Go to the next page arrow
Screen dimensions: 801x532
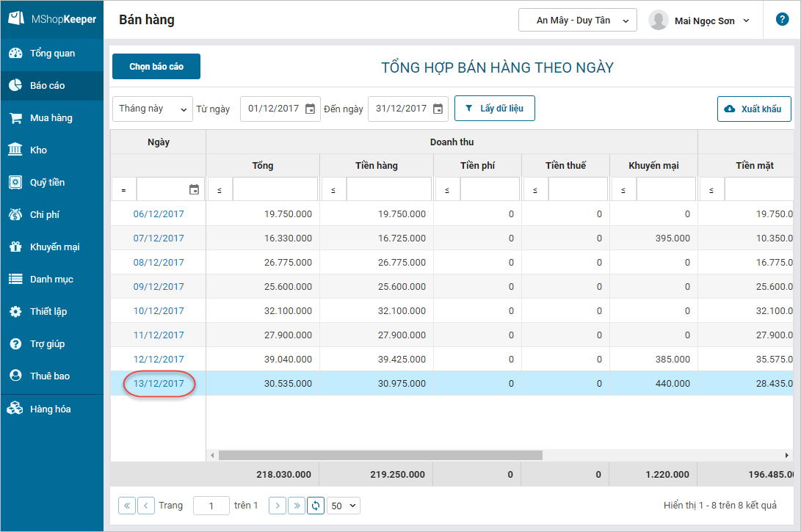point(277,506)
